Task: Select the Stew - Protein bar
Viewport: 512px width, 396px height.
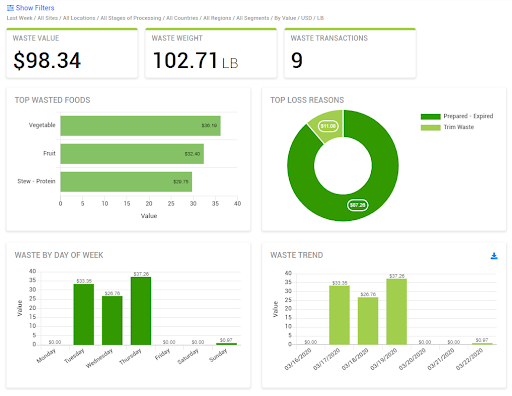Action: [126, 182]
